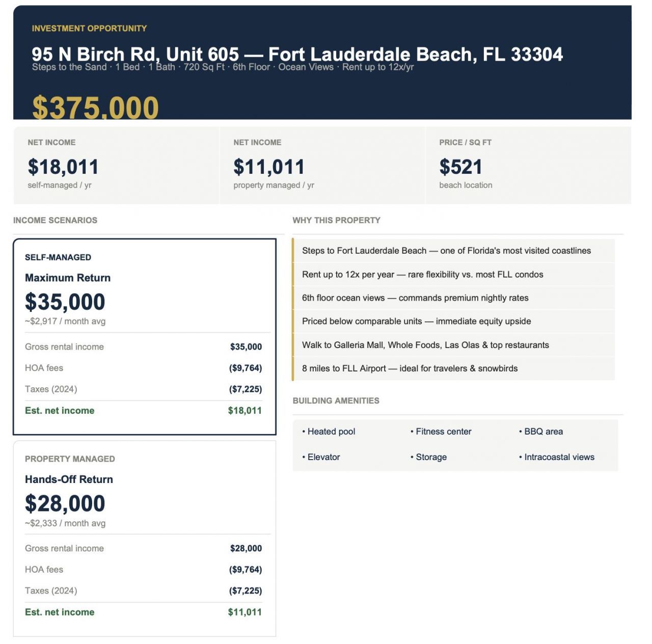Click the 8 miles to FLL Airport highlight
This screenshot has height=644, width=652.
tap(410, 368)
